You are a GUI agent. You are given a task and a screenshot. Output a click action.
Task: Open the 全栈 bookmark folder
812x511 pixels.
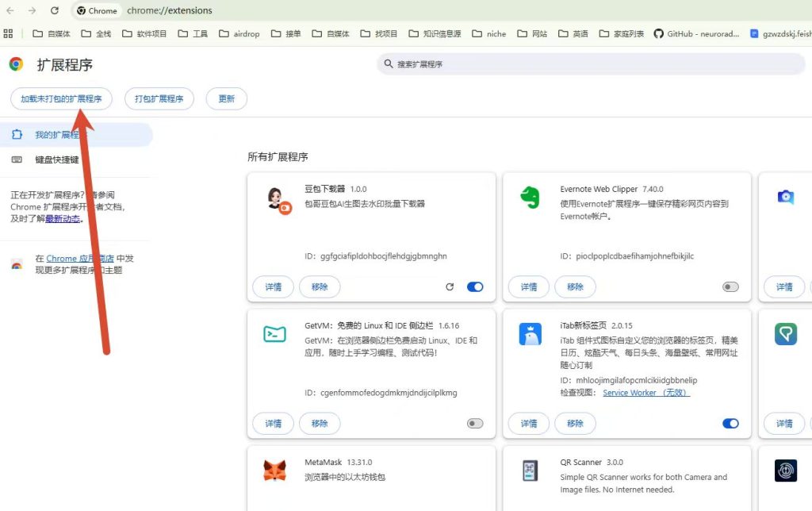coord(96,33)
